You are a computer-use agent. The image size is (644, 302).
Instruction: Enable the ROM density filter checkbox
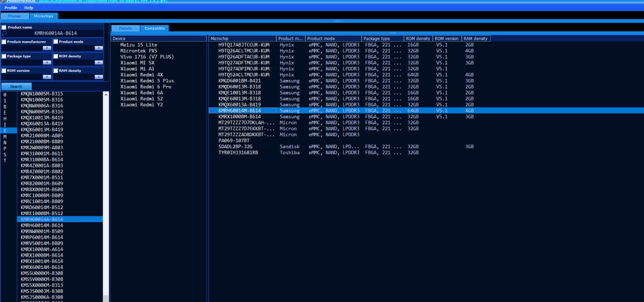click(x=56, y=56)
